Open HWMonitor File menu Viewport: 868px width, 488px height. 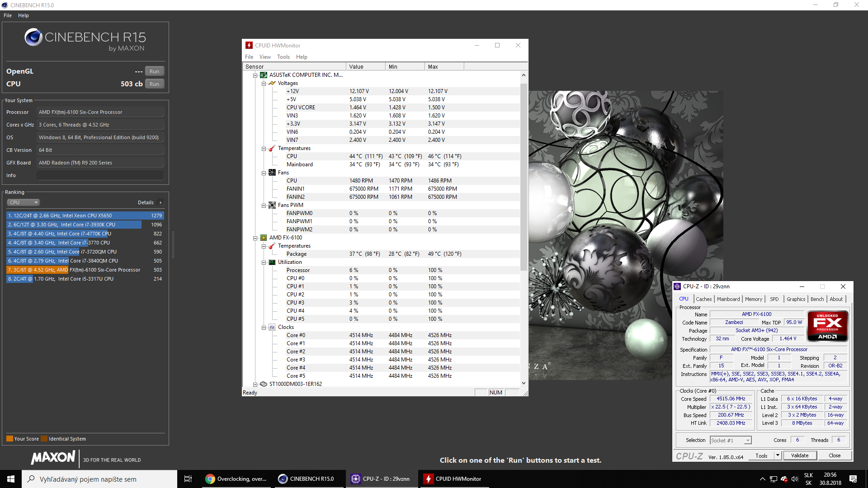[x=249, y=57]
